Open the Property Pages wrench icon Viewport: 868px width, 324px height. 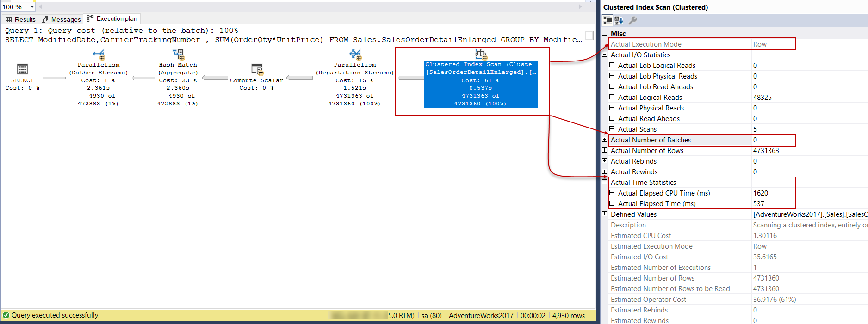coord(632,20)
